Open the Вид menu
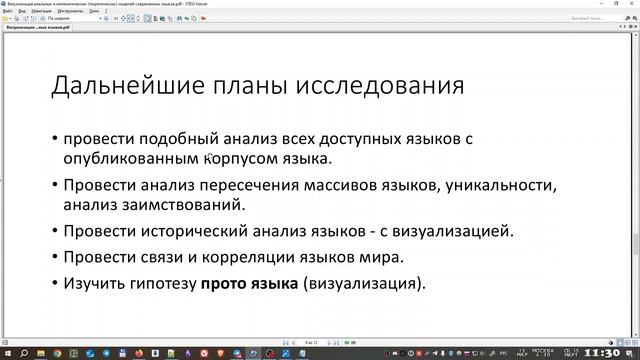 tap(22, 11)
